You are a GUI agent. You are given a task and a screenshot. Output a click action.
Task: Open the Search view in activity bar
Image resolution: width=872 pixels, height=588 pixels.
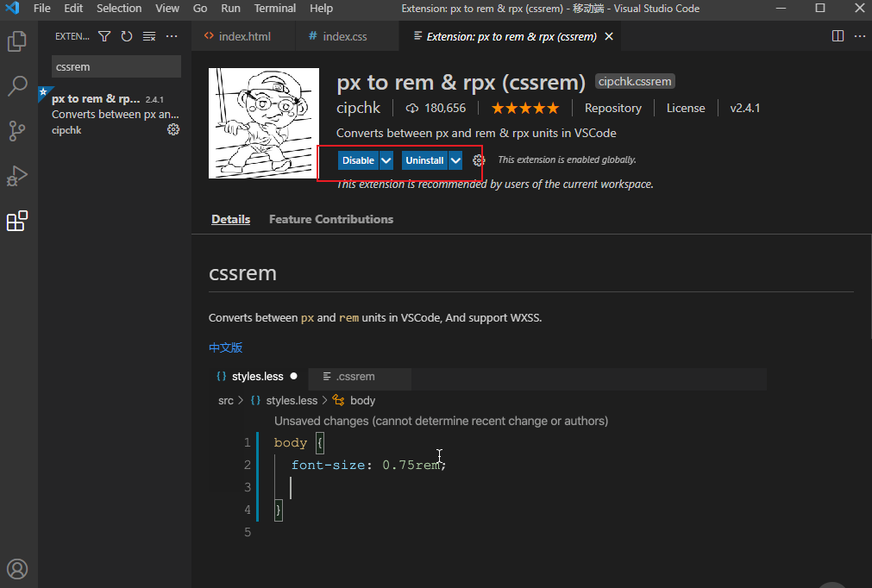(x=17, y=86)
